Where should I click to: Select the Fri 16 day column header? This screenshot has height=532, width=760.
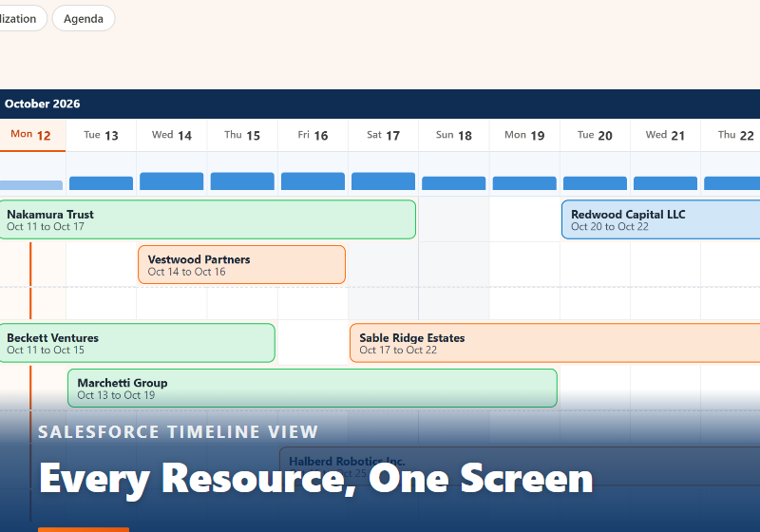point(313,135)
